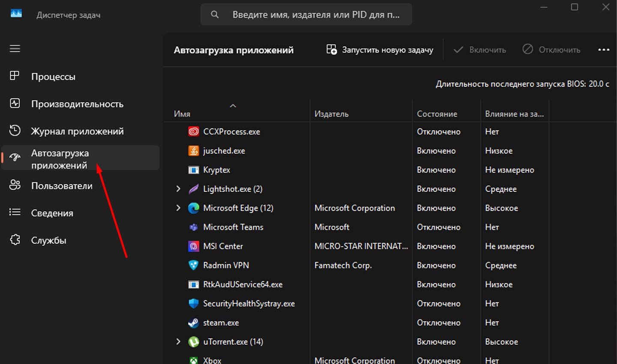Click Низкое impact for jusched.exe
The width and height of the screenshot is (617, 364).
pyautogui.click(x=499, y=151)
